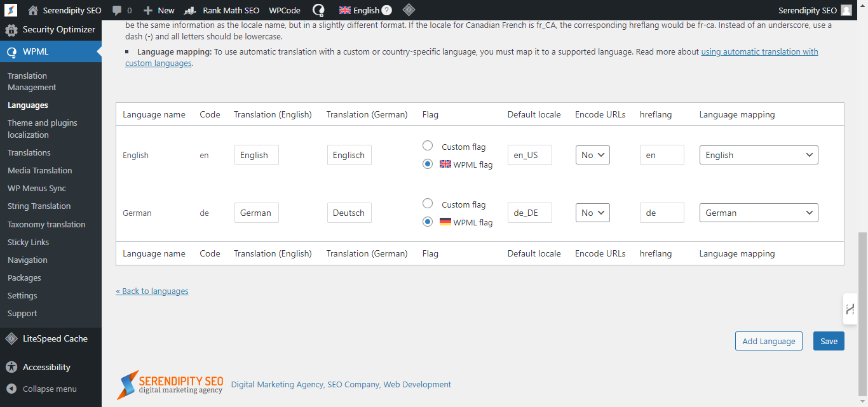Click the Collapse menu arrow icon
The height and width of the screenshot is (407, 868).
(x=11, y=389)
